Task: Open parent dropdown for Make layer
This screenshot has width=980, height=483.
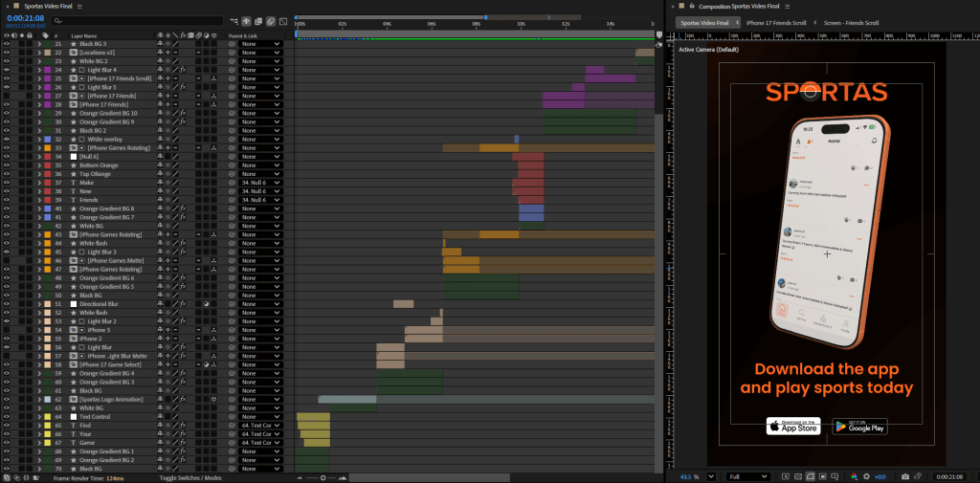Action: tap(260, 183)
